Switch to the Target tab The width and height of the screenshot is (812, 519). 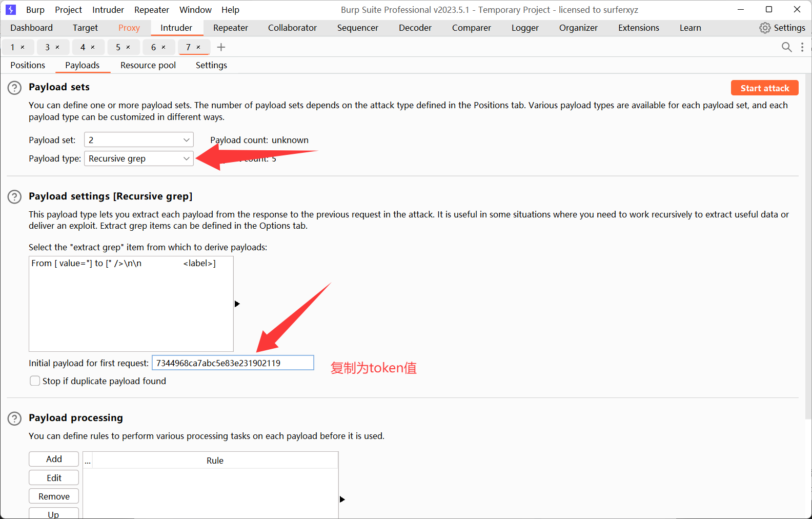(85, 28)
